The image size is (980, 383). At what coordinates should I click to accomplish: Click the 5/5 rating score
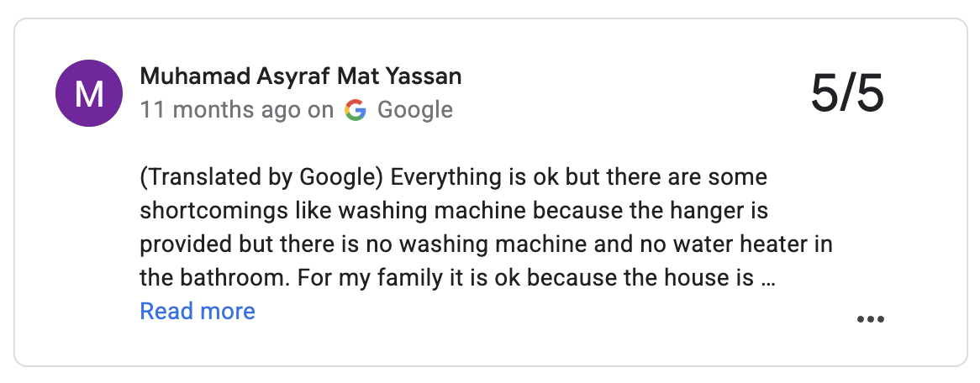pyautogui.click(x=847, y=92)
